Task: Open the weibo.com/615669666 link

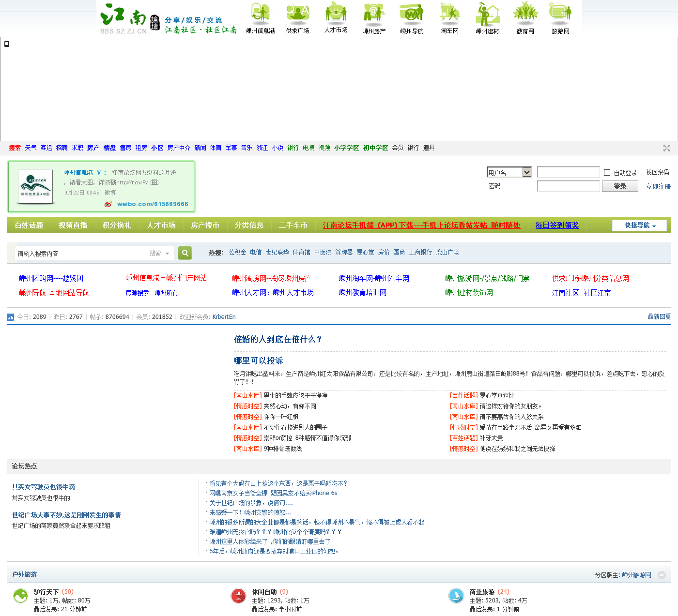Action: point(153,204)
